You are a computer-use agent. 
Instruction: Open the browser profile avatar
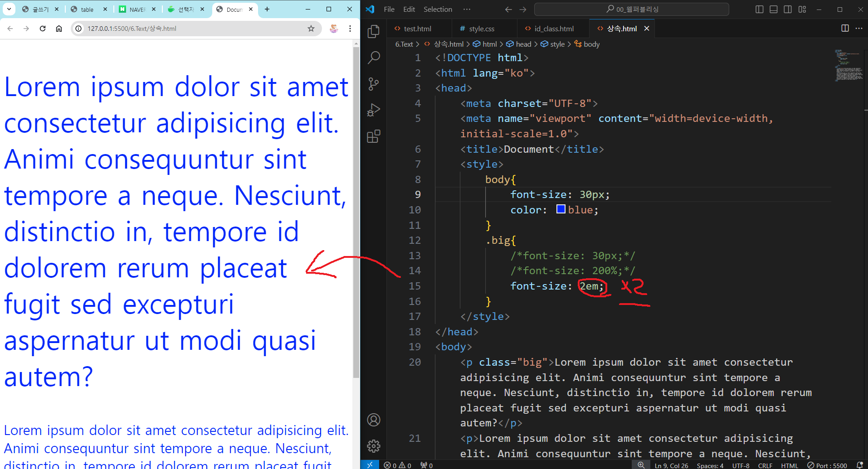coord(334,29)
